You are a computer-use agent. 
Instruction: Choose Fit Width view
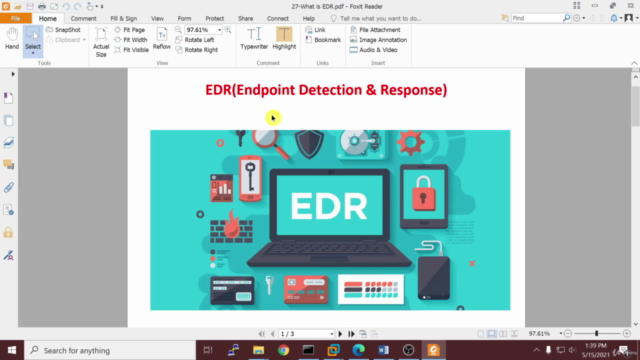click(x=131, y=40)
